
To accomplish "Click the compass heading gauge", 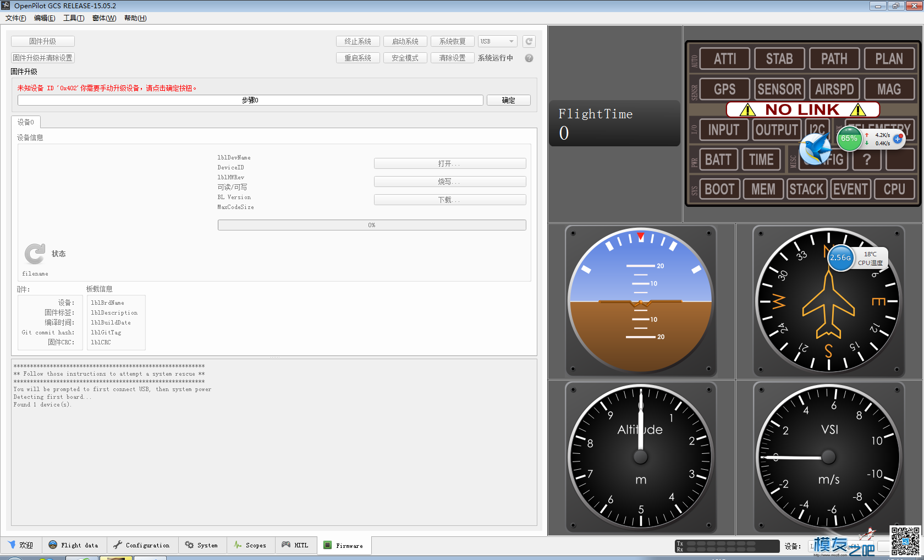I will pyautogui.click(x=829, y=301).
